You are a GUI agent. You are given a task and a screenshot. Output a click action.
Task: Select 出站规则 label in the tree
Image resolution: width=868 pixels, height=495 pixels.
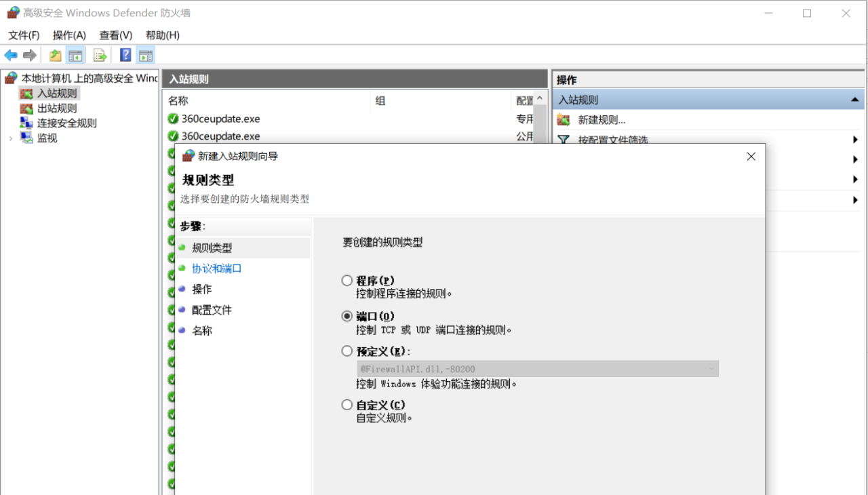pyautogui.click(x=57, y=108)
